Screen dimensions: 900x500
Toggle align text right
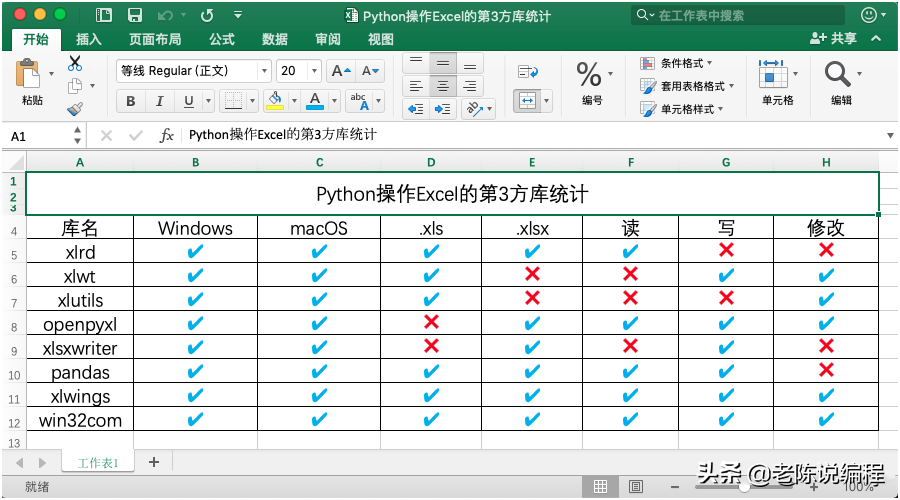coord(470,87)
